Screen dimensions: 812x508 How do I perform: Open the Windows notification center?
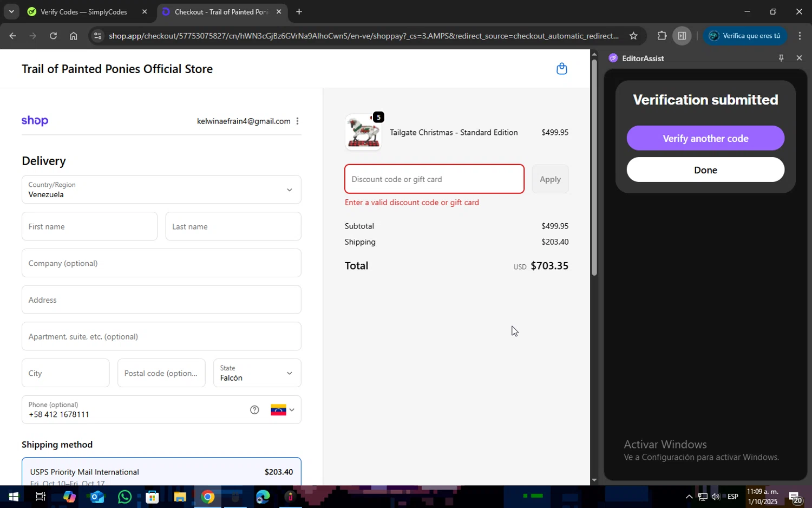[x=796, y=497]
